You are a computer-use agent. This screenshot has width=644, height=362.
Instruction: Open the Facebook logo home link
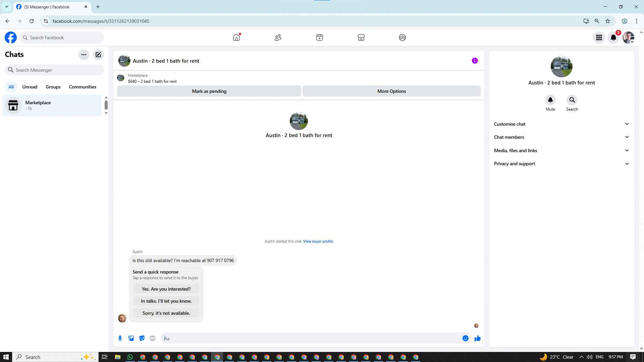(x=11, y=38)
